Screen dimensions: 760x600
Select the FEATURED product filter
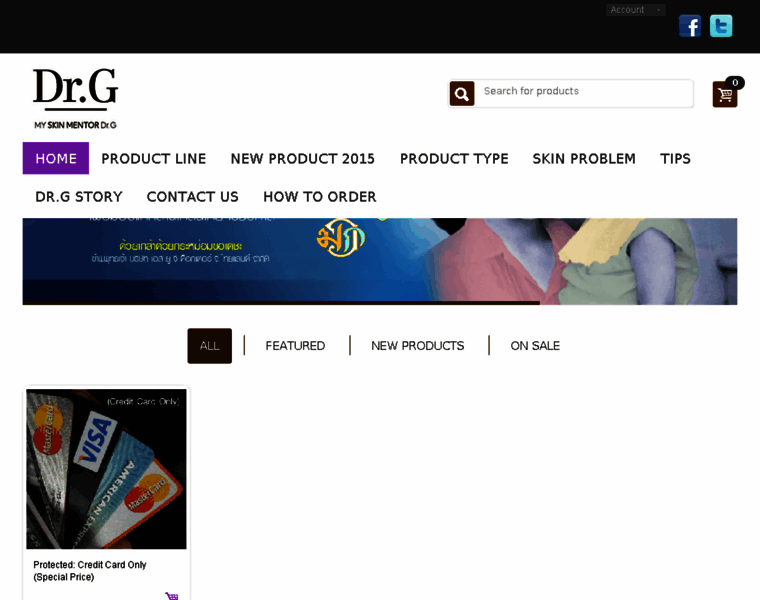295,346
